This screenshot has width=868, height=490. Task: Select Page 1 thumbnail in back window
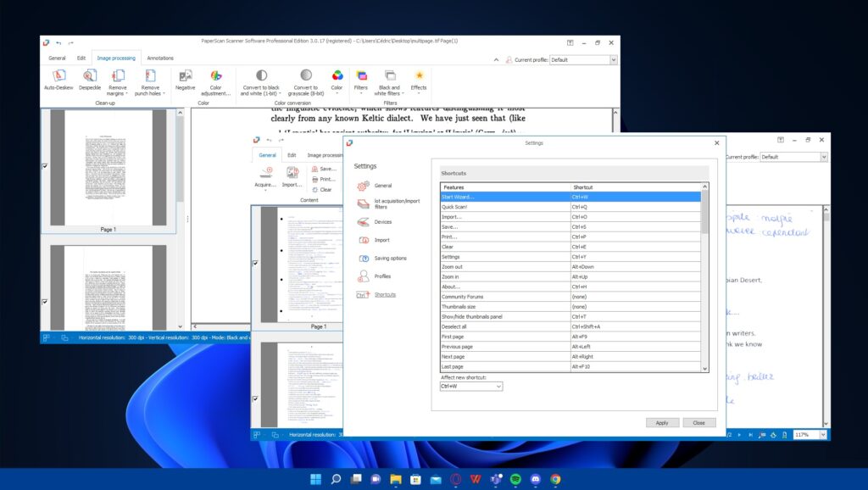[108, 170]
